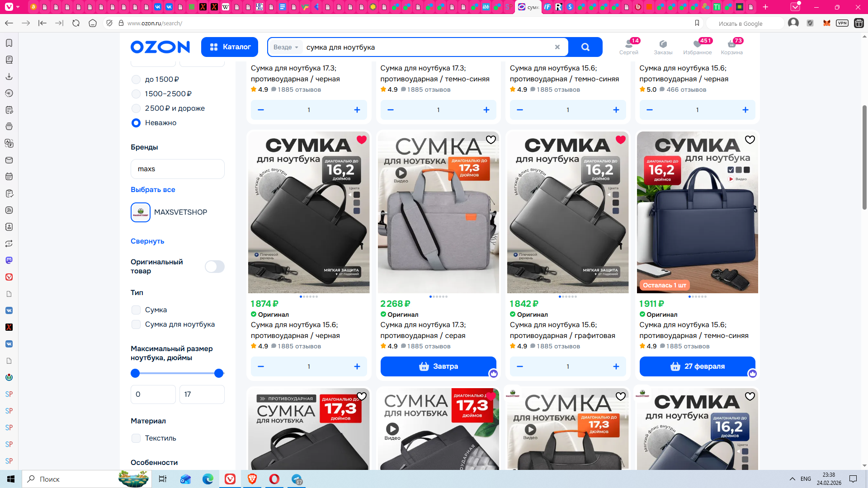
Task: Click the OZON logo
Action: [x=160, y=47]
